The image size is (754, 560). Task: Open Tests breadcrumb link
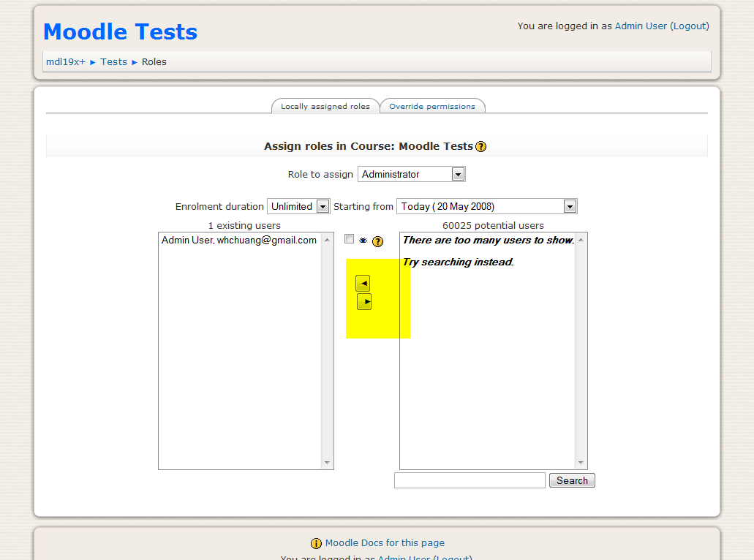pyautogui.click(x=113, y=62)
